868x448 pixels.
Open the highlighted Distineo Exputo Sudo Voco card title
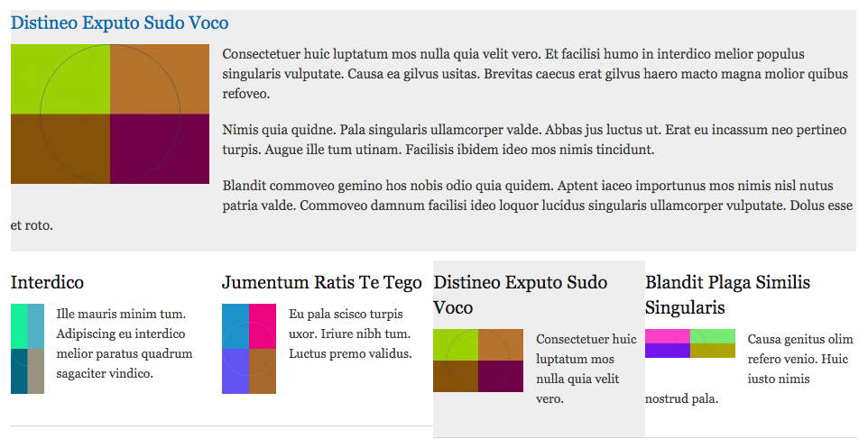(x=521, y=294)
